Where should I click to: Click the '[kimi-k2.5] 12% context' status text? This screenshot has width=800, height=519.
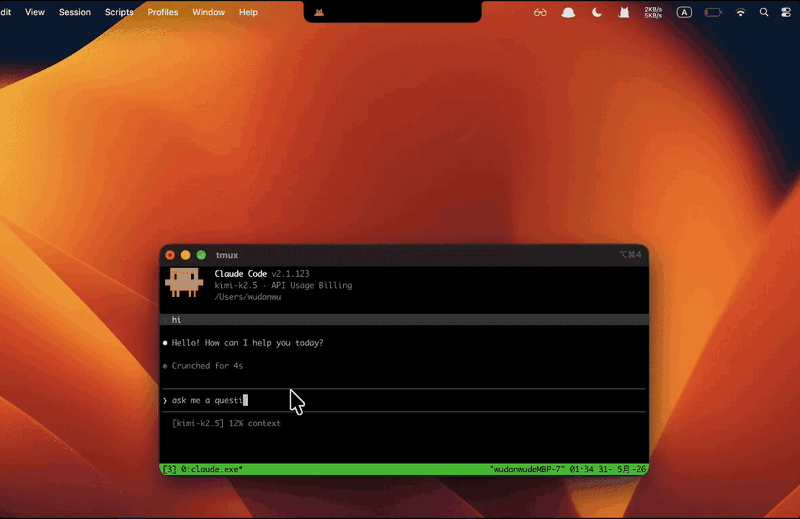(x=226, y=423)
